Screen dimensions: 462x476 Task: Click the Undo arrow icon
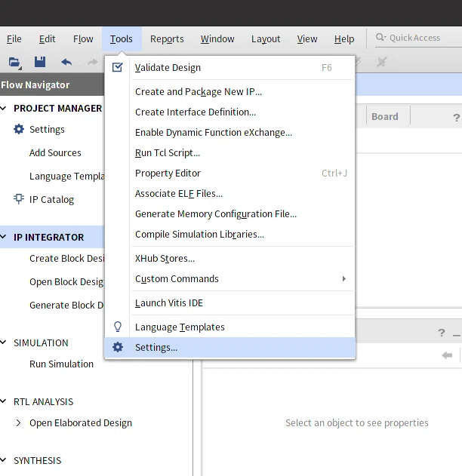[66, 62]
